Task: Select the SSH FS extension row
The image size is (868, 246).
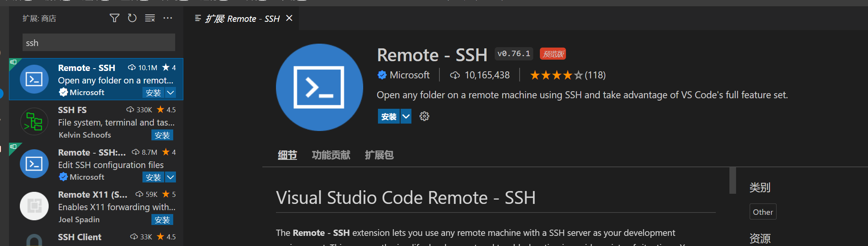Action: coord(96,121)
